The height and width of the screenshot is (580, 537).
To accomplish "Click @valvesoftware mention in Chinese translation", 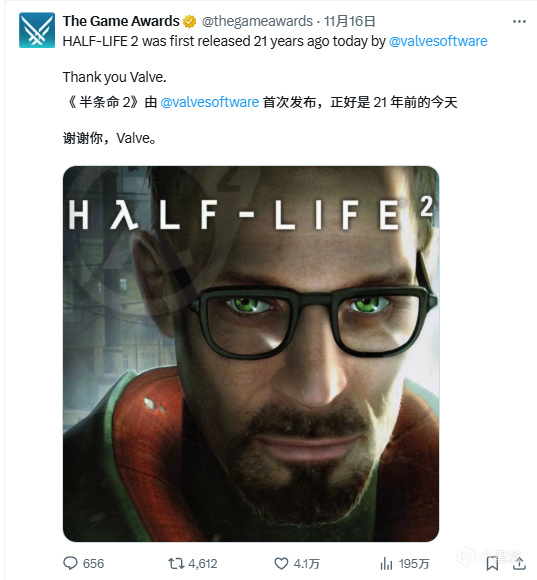I will click(x=210, y=102).
